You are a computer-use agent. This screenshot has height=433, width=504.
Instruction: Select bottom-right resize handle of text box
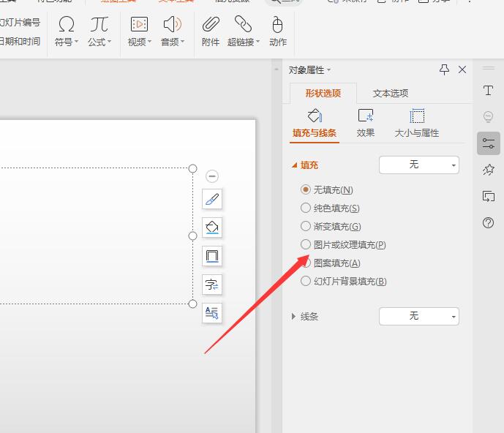coord(192,304)
